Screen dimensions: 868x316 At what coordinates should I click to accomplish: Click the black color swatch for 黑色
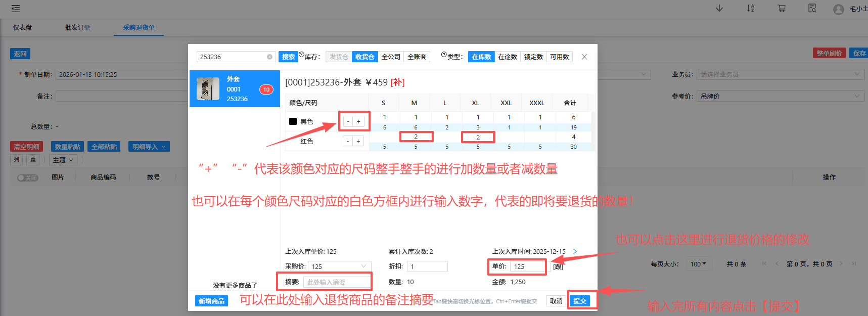293,121
